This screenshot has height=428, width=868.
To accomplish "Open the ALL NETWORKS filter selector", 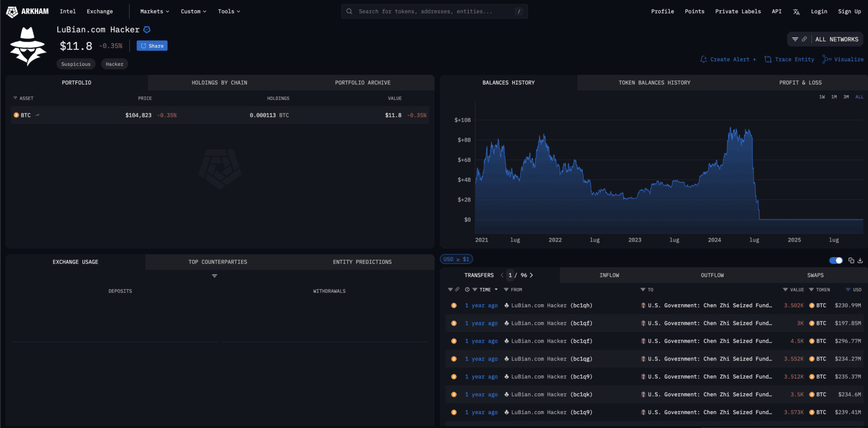I will 825,39.
